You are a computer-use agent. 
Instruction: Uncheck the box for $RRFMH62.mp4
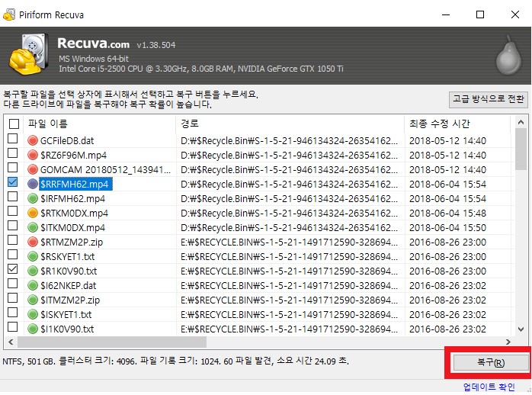point(12,182)
